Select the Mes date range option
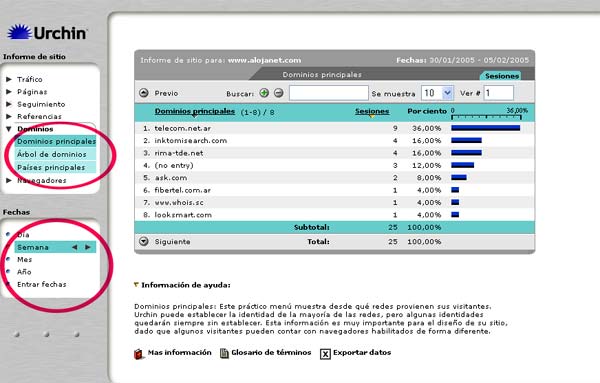This screenshot has height=383, width=600. (x=24, y=259)
